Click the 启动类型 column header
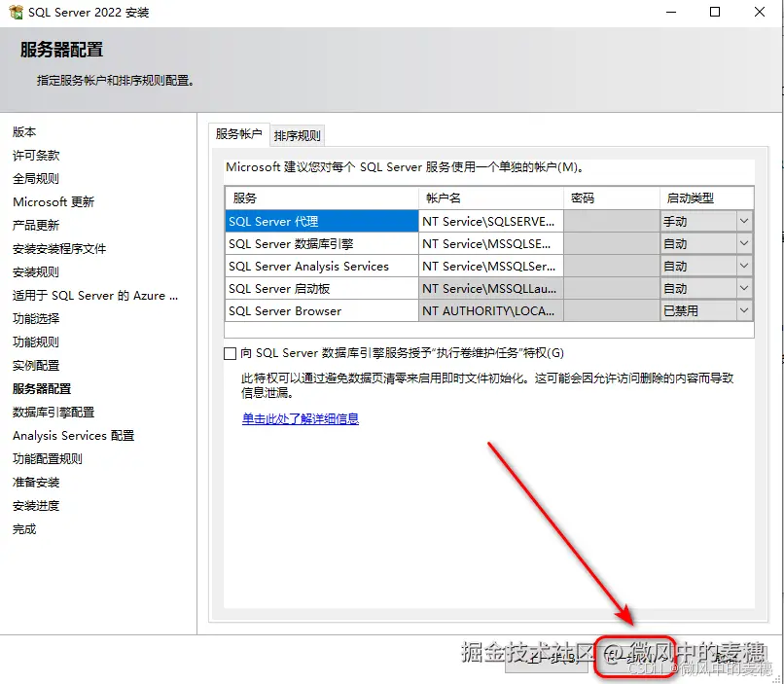 coord(707,198)
